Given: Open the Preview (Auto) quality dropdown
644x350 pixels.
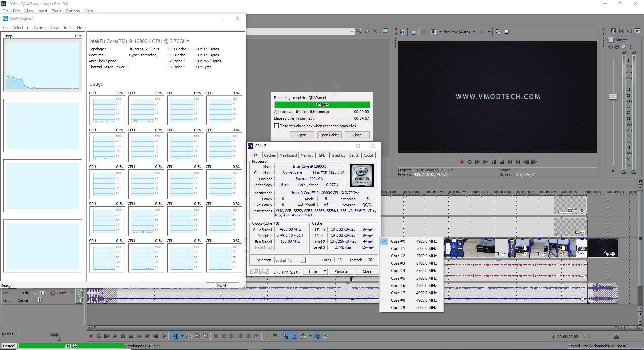Looking at the screenshot, I should coord(474,32).
